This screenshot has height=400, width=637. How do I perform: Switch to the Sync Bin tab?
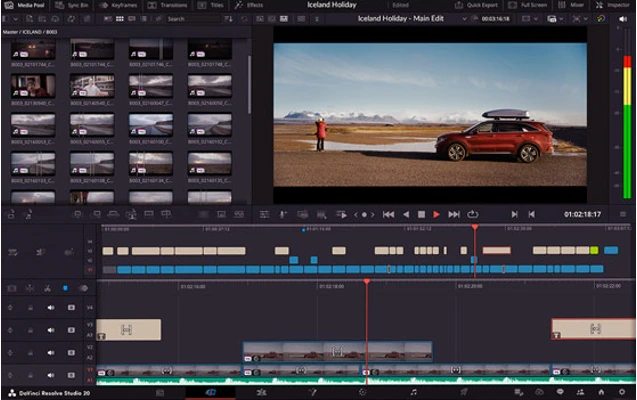click(72, 5)
